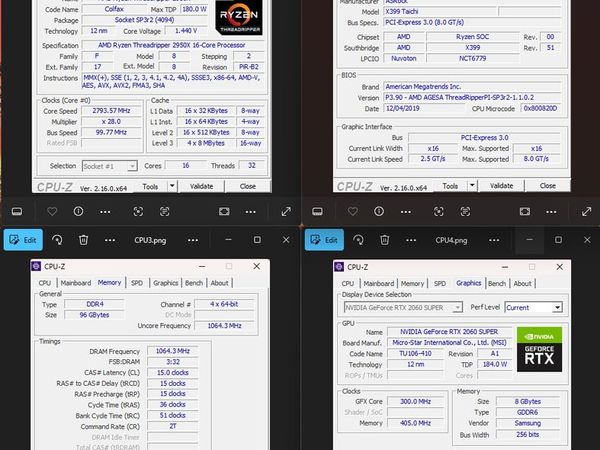Open more options beside the CPU4.png file name
The width and height of the screenshot is (600, 450).
pyautogui.click(x=494, y=240)
